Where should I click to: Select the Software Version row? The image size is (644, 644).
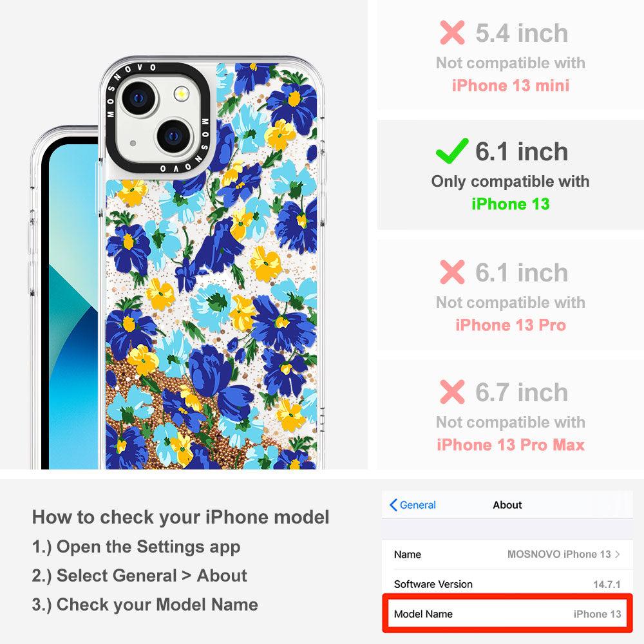click(x=507, y=583)
